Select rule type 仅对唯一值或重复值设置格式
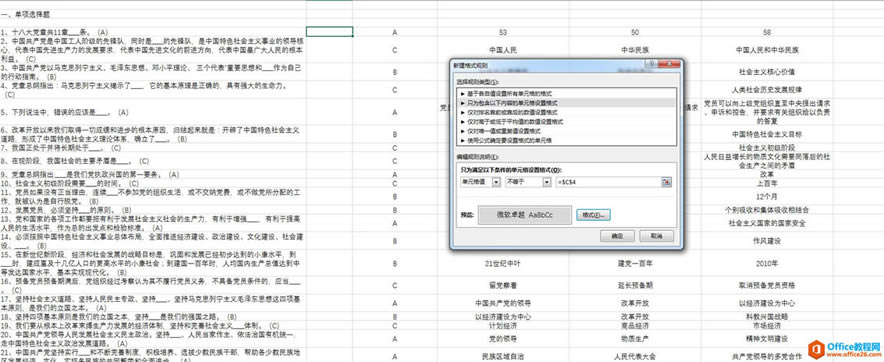This screenshot has height=362, width=884. click(x=567, y=130)
